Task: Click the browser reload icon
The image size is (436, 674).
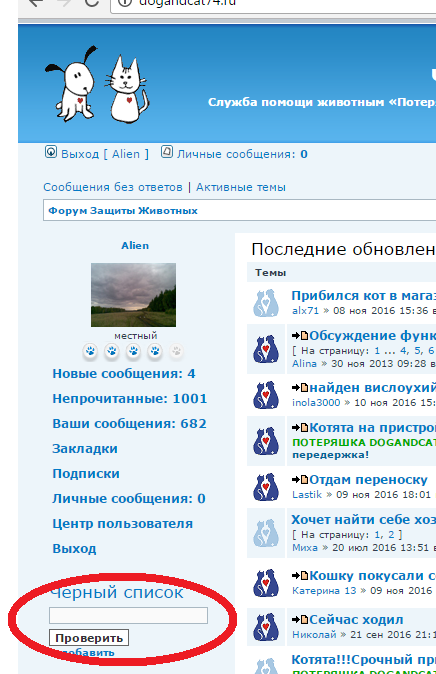Action: [x=92, y=2]
